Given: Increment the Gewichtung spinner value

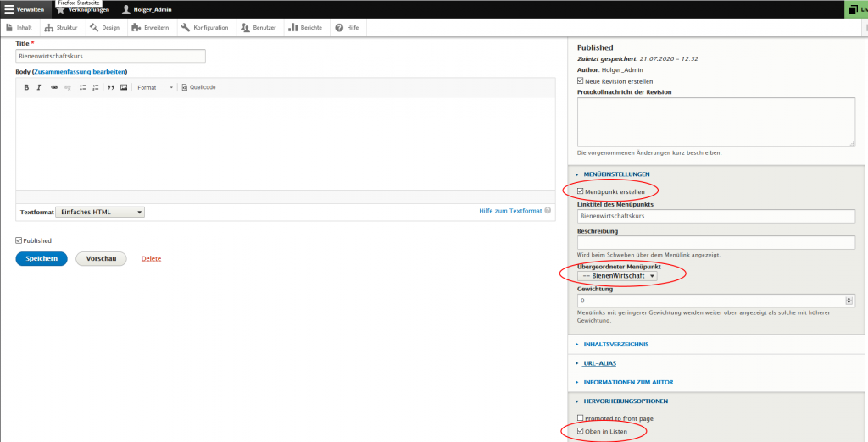Looking at the screenshot, I should pos(849,298).
